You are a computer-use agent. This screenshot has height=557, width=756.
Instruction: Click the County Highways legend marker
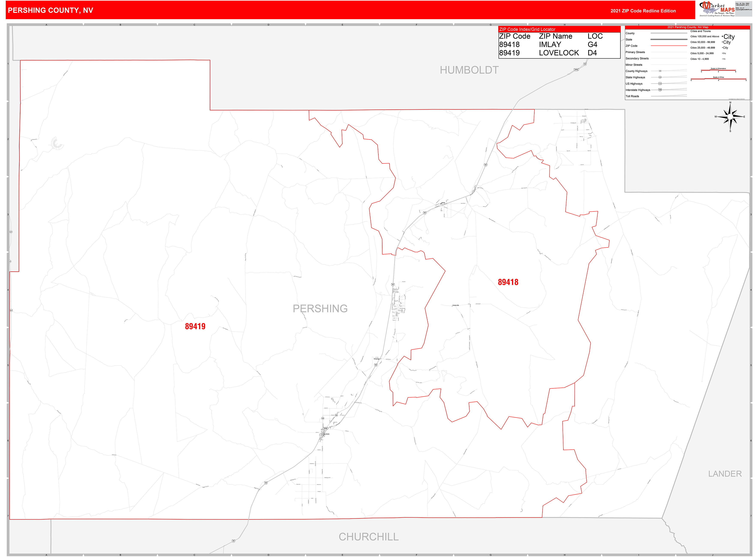[x=660, y=71]
